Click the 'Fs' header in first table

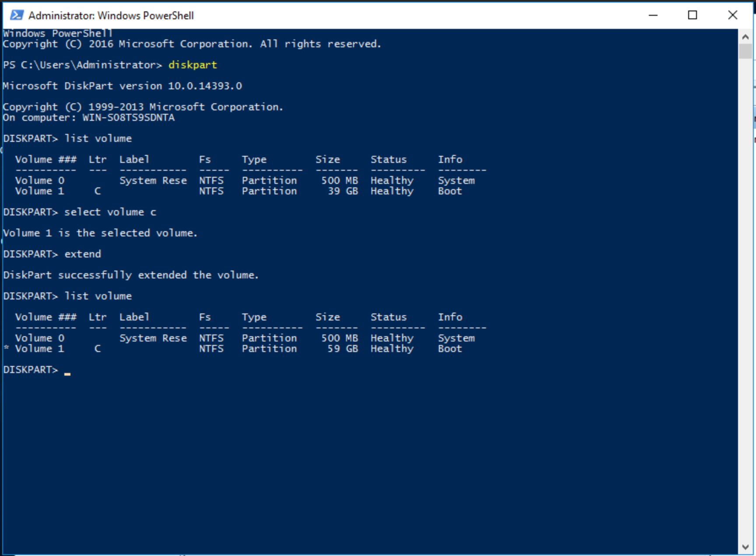tap(205, 159)
